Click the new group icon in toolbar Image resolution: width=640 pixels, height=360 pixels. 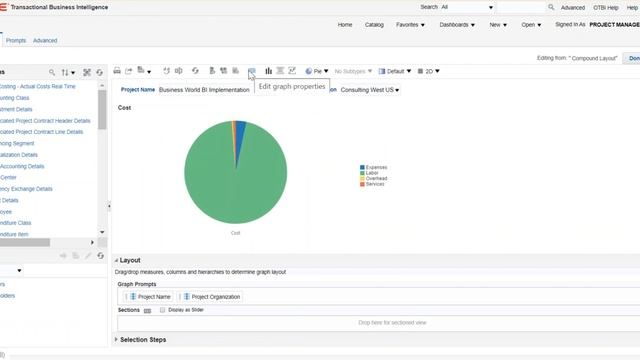pos(212,71)
